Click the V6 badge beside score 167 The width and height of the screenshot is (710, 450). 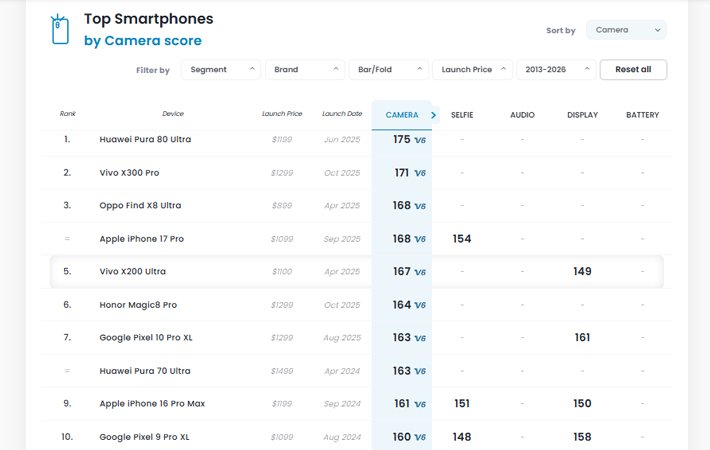[x=420, y=272]
